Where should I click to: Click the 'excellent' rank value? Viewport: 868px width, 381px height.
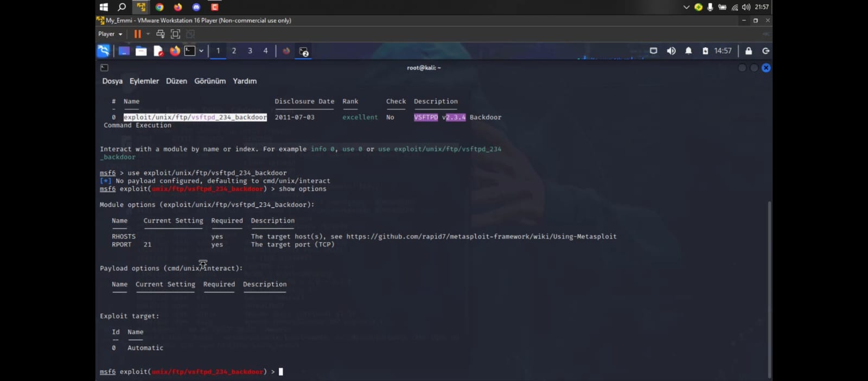point(360,117)
